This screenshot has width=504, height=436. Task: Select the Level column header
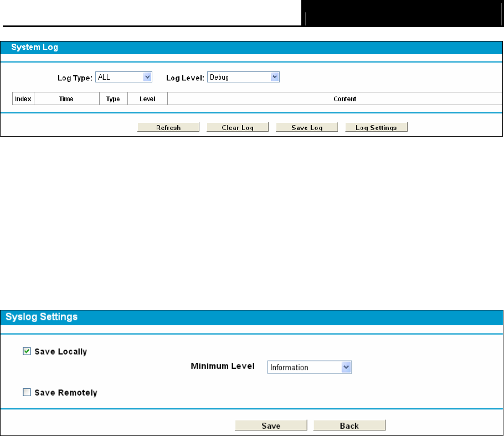pyautogui.click(x=147, y=98)
